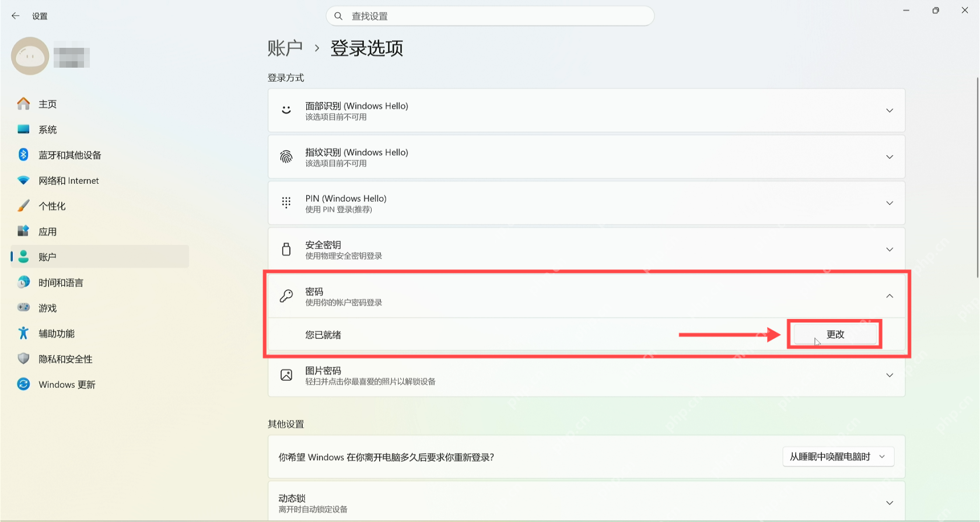Select the 应用 apps icon
The height and width of the screenshot is (522, 980).
click(23, 231)
